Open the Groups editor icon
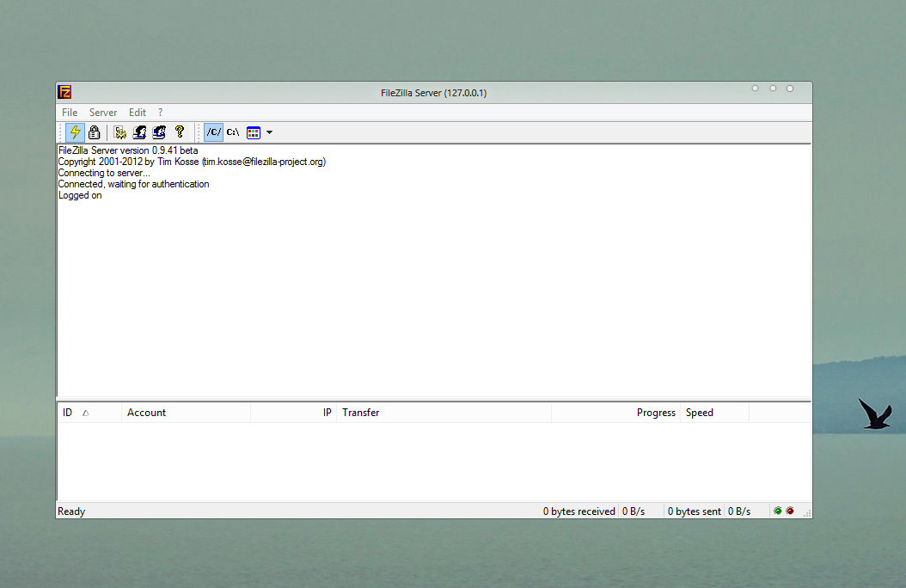Viewport: 906px width, 588px height. tap(159, 132)
